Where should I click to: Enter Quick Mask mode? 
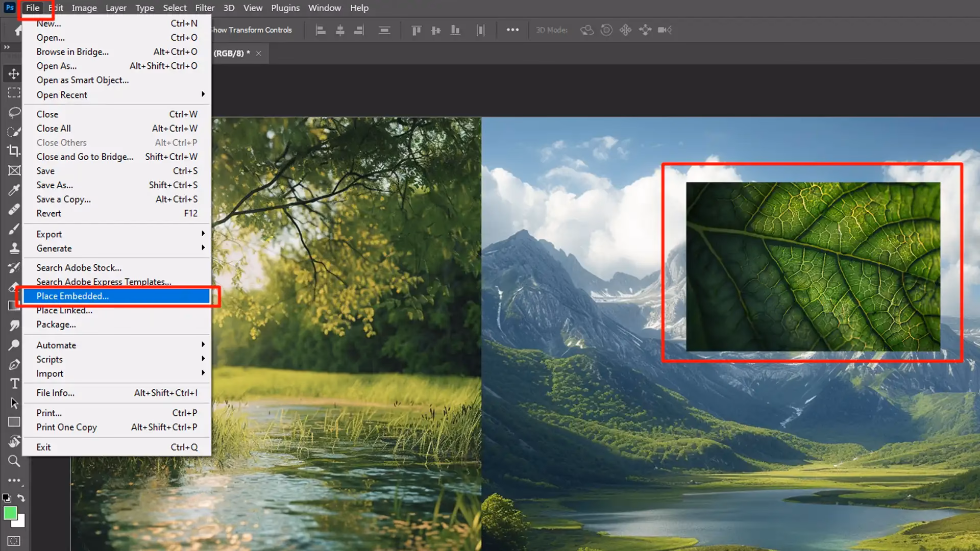coord(14,540)
